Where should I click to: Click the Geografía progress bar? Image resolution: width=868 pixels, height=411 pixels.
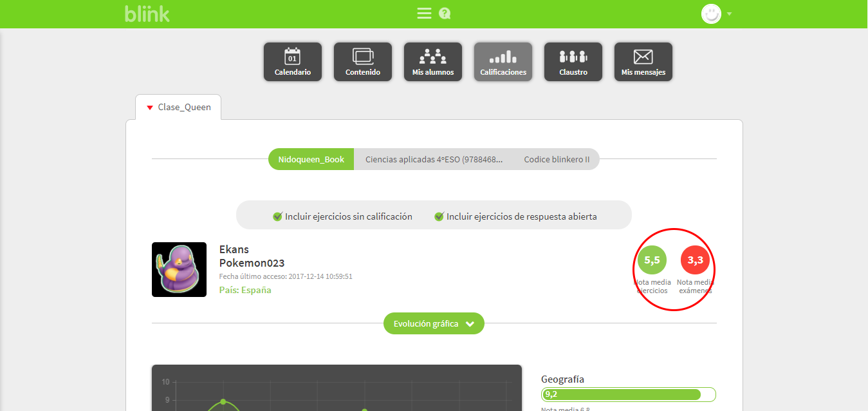click(x=628, y=394)
